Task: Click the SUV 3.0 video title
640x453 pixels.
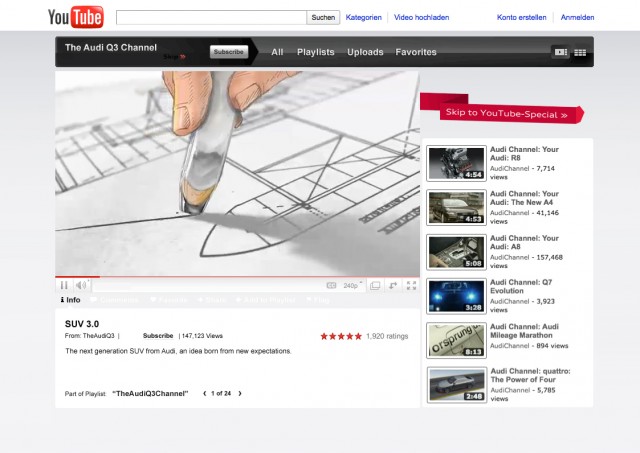Action: tap(82, 324)
